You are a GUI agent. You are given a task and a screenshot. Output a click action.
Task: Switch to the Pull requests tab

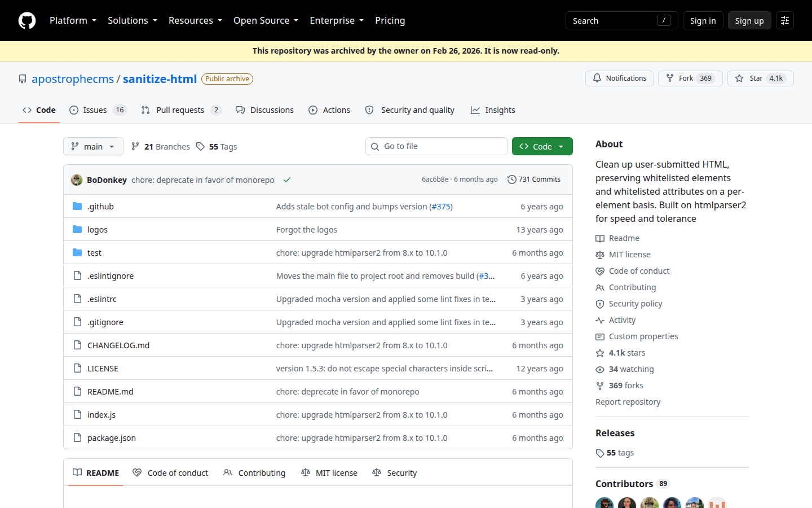tap(182, 110)
